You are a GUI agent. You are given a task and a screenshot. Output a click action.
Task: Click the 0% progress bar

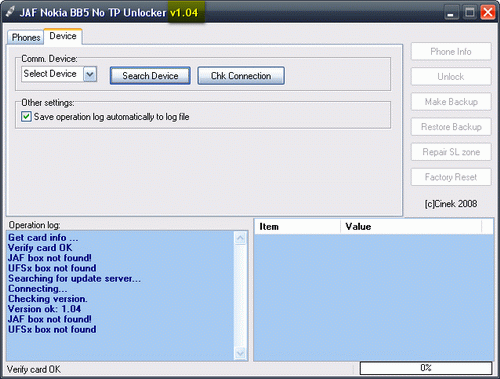(x=426, y=368)
